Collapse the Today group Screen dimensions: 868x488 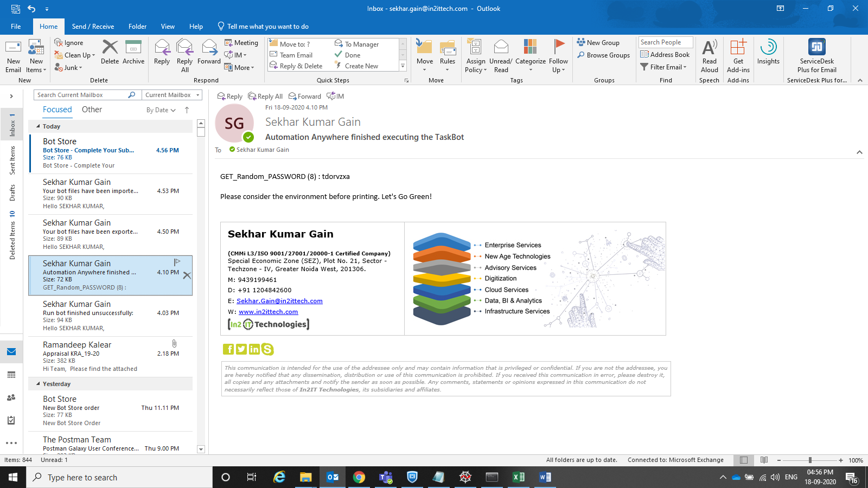point(38,126)
